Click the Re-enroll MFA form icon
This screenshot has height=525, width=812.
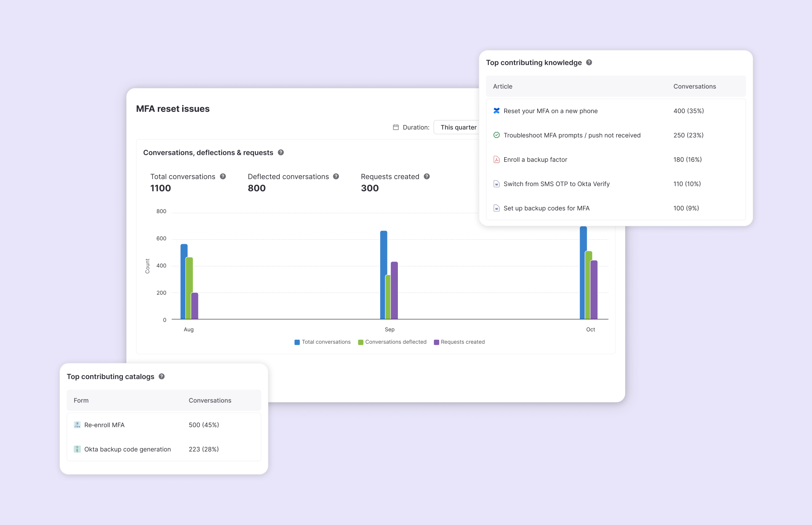click(x=77, y=425)
